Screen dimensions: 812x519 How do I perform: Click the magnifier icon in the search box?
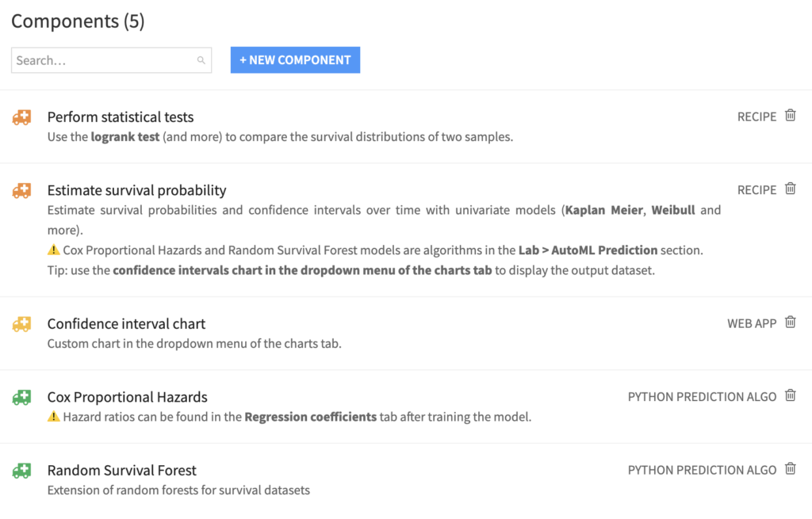[x=201, y=59]
